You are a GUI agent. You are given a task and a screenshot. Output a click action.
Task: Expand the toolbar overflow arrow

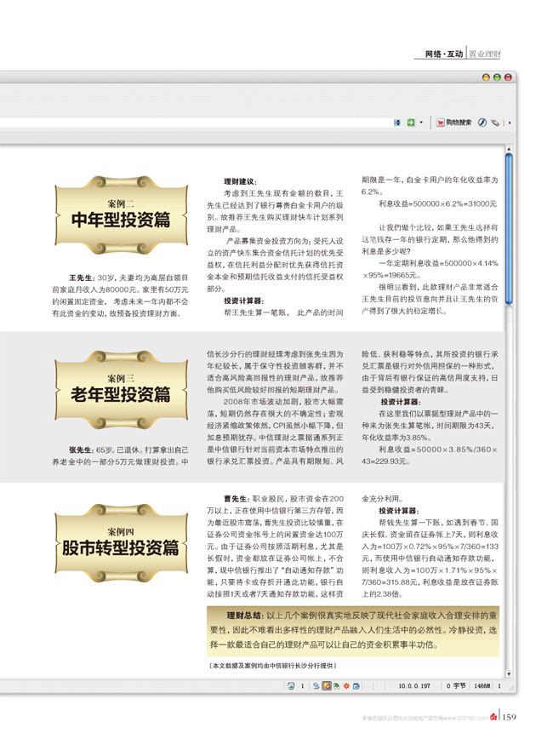pos(510,123)
